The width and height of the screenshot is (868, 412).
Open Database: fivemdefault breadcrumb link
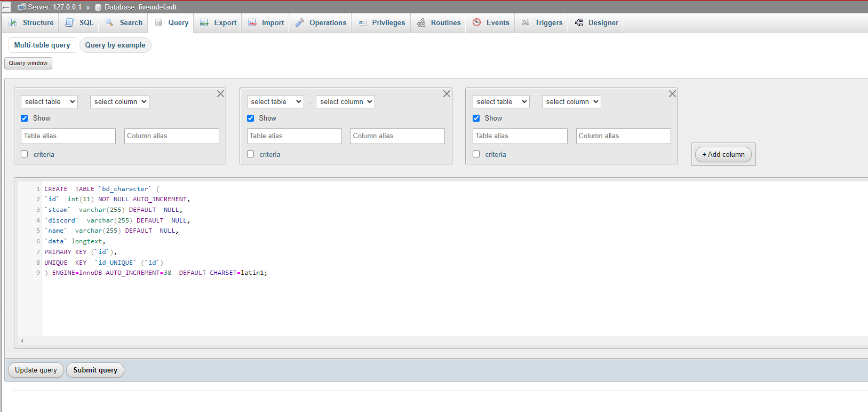click(x=140, y=7)
